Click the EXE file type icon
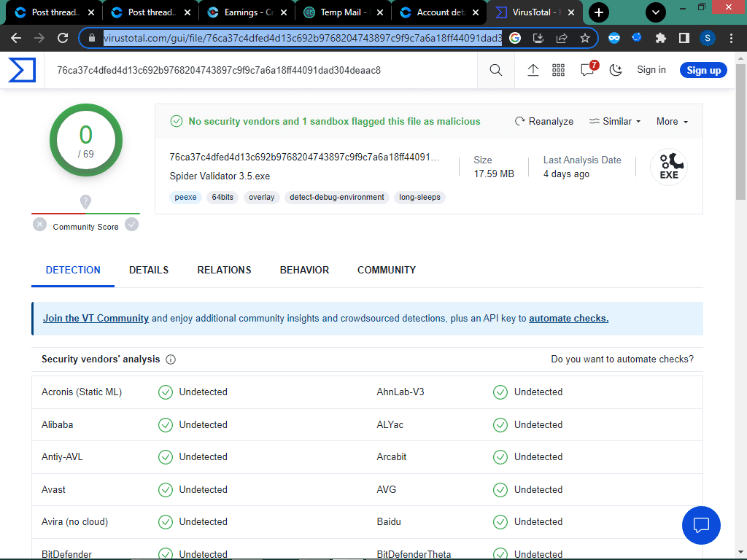The image size is (747, 560). [668, 166]
